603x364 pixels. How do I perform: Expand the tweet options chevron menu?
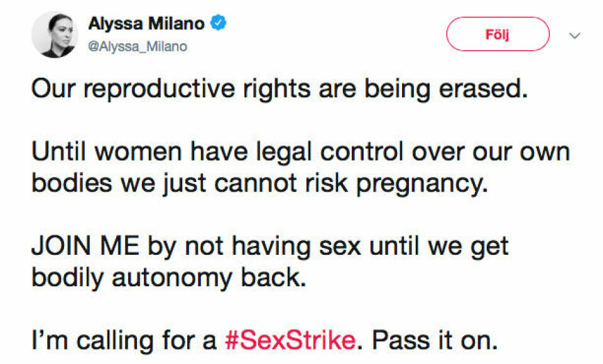[574, 35]
